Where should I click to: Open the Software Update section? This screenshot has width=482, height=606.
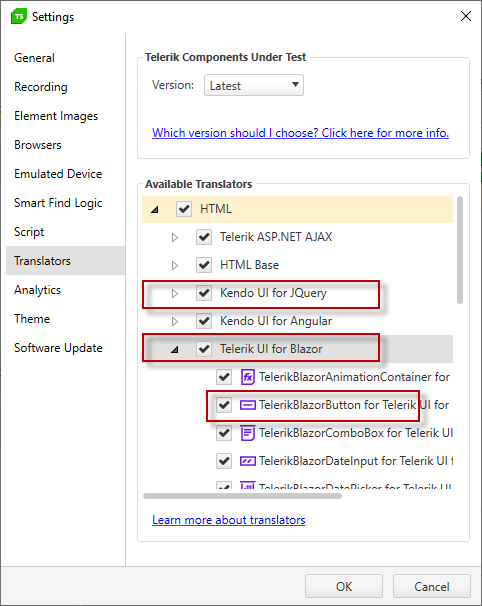pos(58,348)
